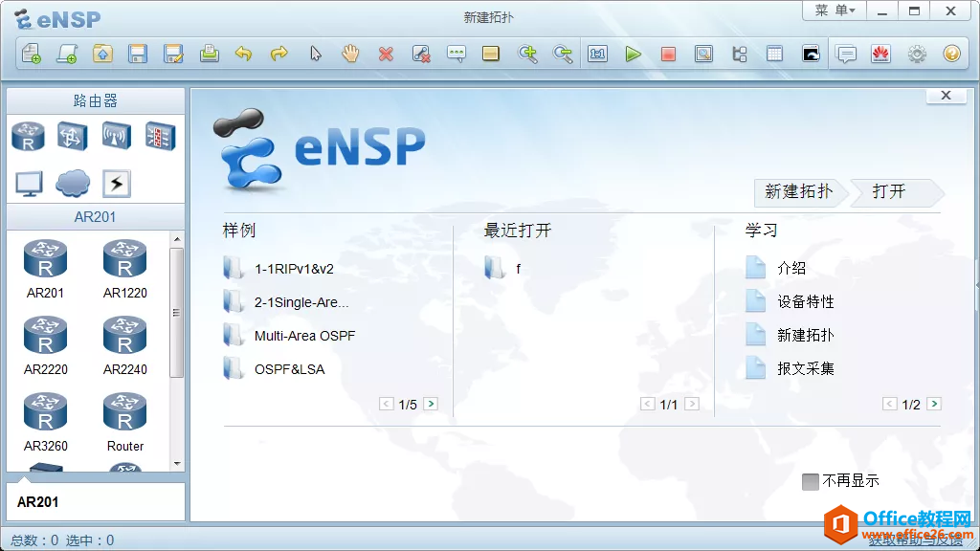Pick the AR2240 router device

click(x=125, y=346)
